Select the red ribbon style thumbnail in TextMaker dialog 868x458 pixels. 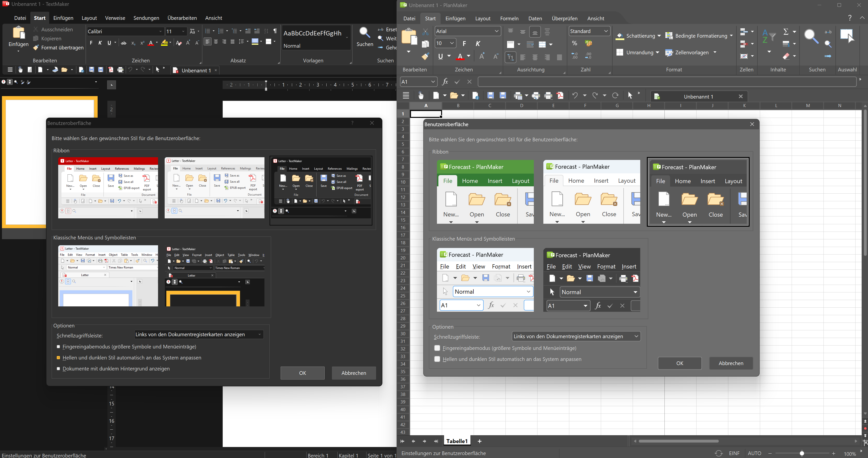point(108,188)
